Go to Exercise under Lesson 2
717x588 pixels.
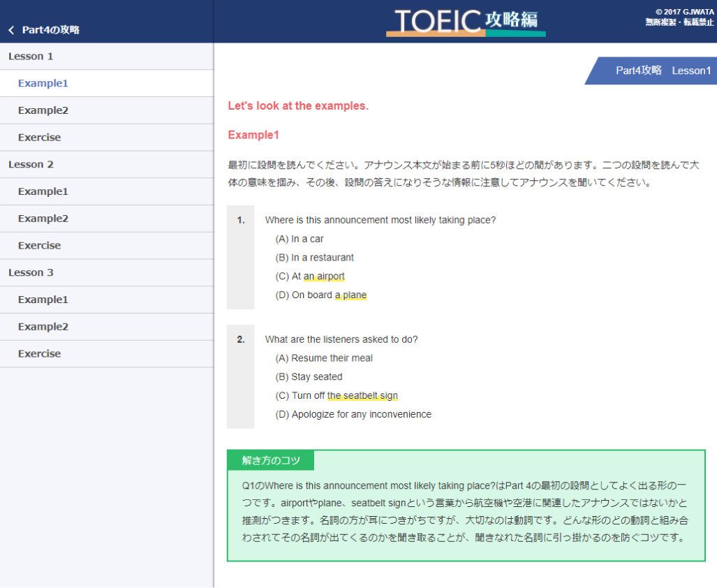coord(39,246)
